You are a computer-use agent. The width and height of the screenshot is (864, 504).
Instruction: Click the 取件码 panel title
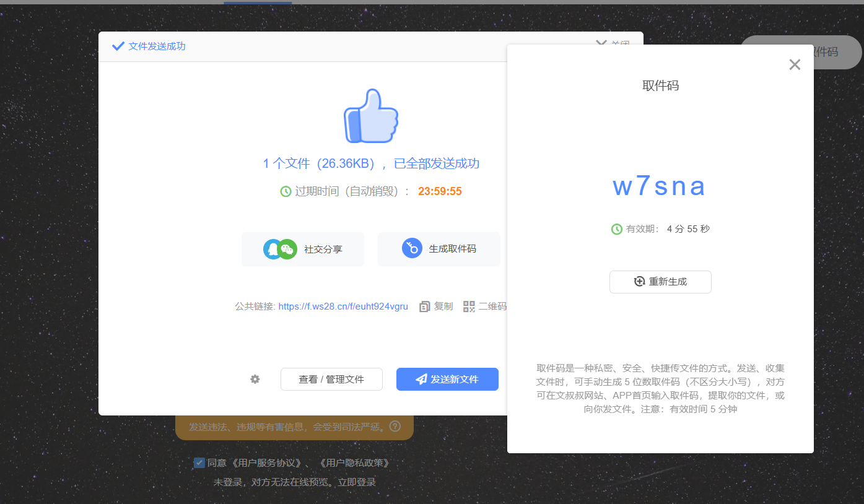(x=660, y=85)
